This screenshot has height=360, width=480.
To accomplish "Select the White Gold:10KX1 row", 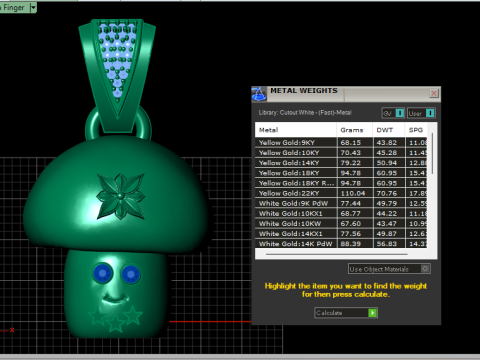I will 341,213.
